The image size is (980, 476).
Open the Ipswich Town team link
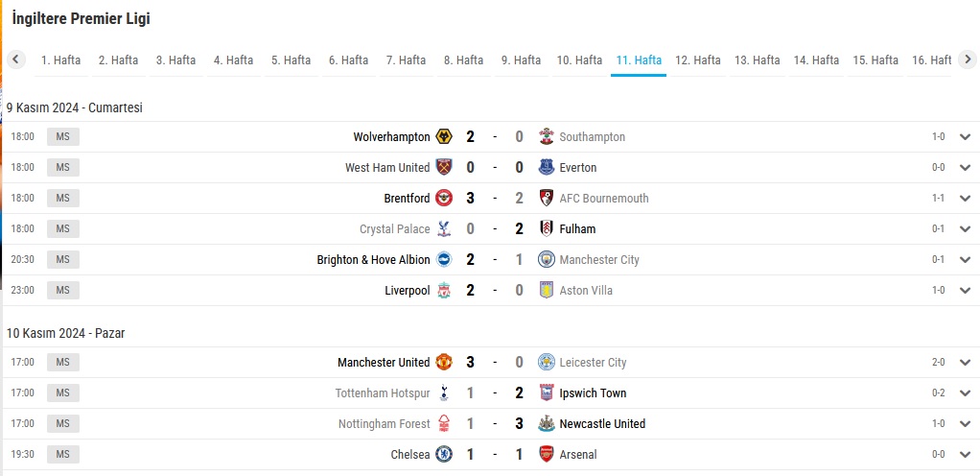point(593,393)
